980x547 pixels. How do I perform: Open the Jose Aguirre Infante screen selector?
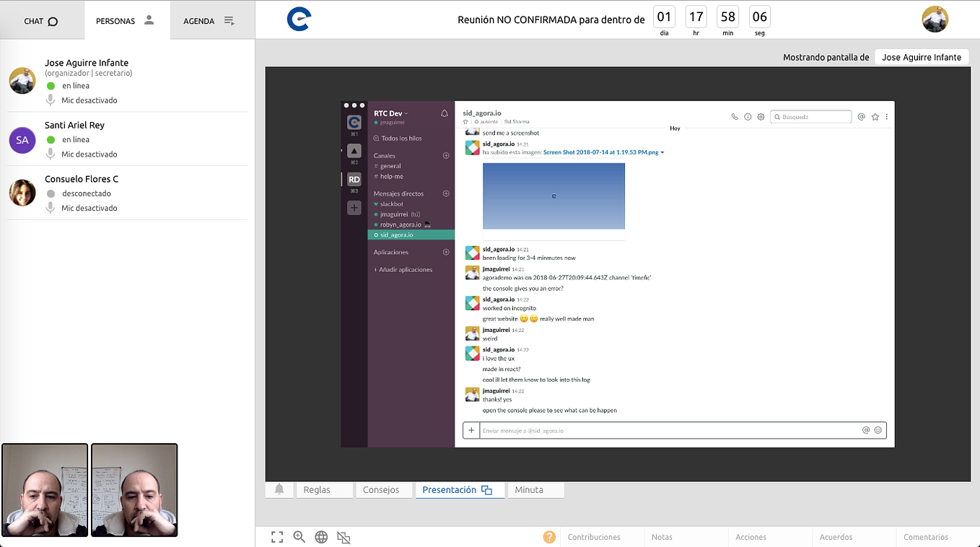coord(922,56)
